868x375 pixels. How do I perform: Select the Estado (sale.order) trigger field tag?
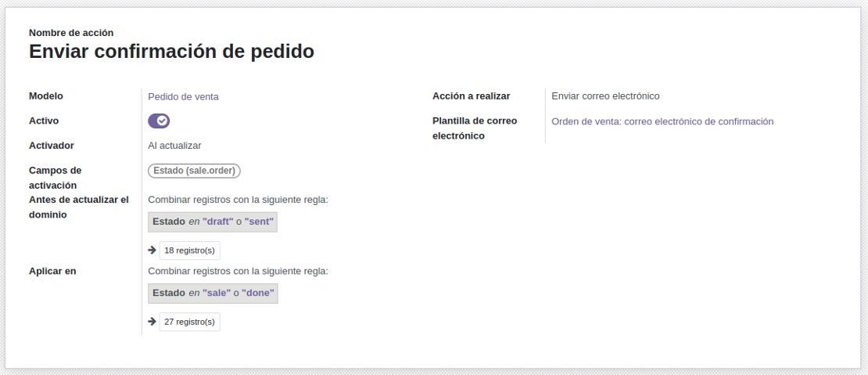pyautogui.click(x=194, y=171)
